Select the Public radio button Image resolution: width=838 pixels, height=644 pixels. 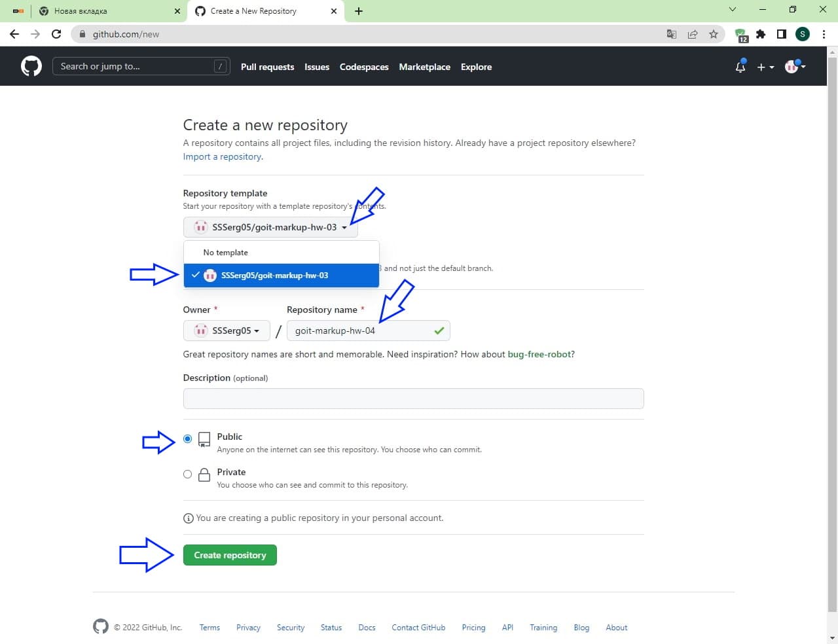[188, 438]
